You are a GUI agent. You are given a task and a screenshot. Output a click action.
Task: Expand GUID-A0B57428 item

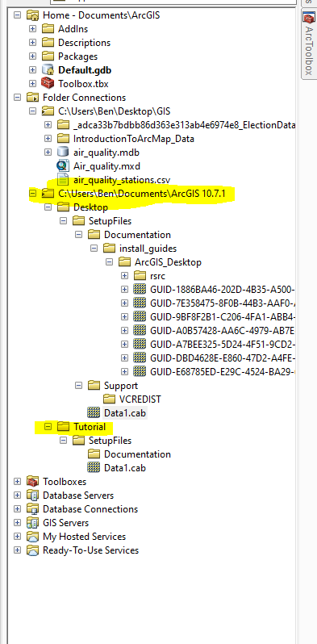[x=125, y=331]
